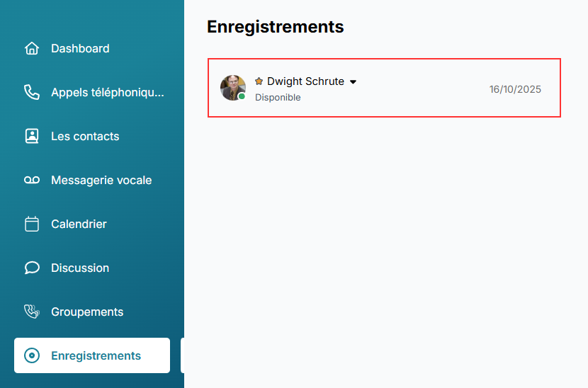Viewport: 588px width, 388px height.
Task: Click the voicemail tape icon
Action: point(32,181)
